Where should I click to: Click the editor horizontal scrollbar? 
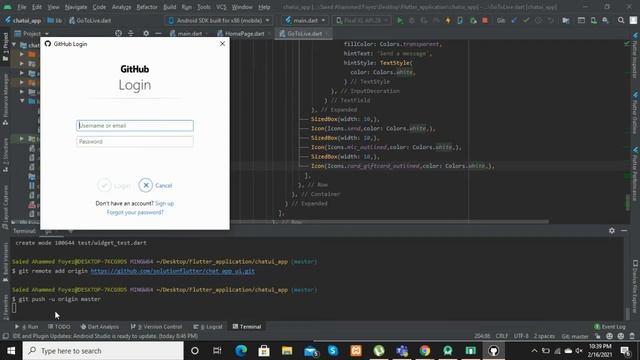coord(390,222)
